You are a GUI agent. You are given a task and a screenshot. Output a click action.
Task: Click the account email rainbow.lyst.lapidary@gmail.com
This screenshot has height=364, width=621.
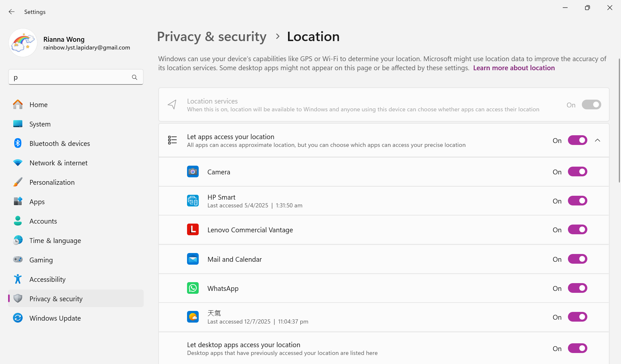coord(87,48)
